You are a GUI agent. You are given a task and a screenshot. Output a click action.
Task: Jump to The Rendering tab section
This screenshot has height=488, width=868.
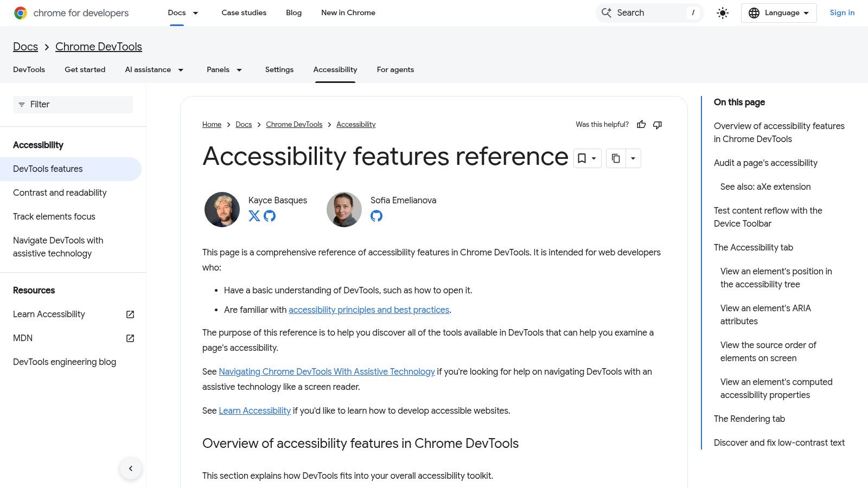pos(749,419)
